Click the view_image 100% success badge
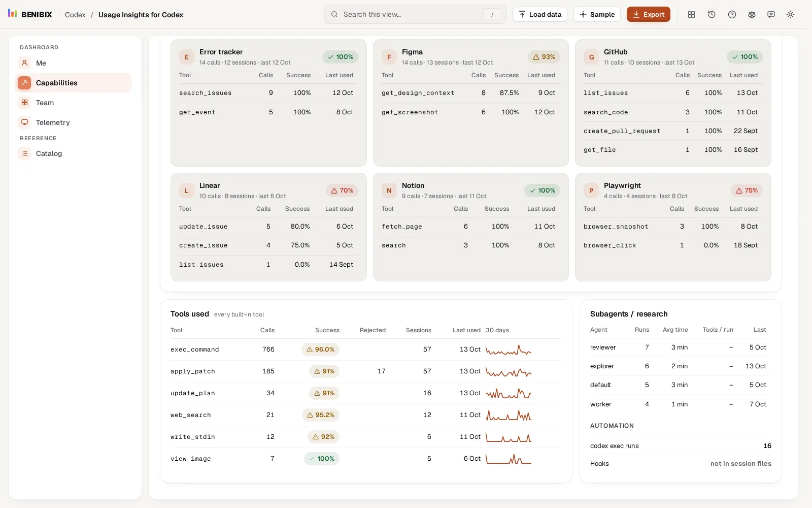812x508 pixels. [x=322, y=459]
